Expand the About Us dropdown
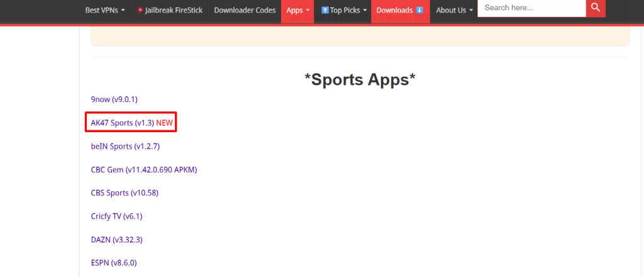Screen dimensions: 644x277 pyautogui.click(x=454, y=10)
